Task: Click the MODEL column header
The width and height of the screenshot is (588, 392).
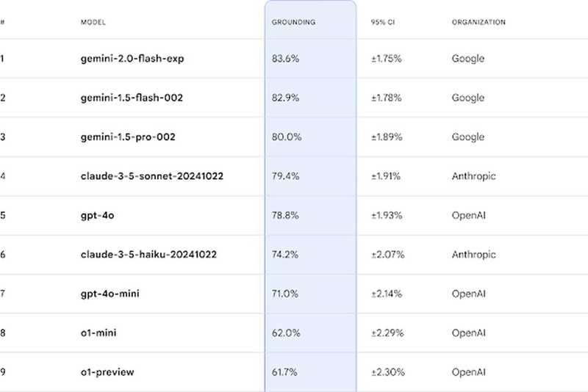Action: point(93,22)
